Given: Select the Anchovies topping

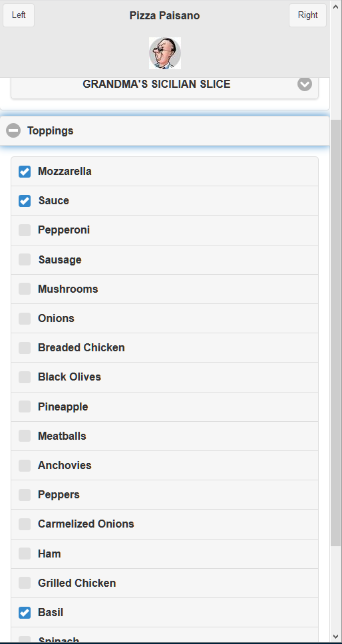Looking at the screenshot, I should 25,465.
